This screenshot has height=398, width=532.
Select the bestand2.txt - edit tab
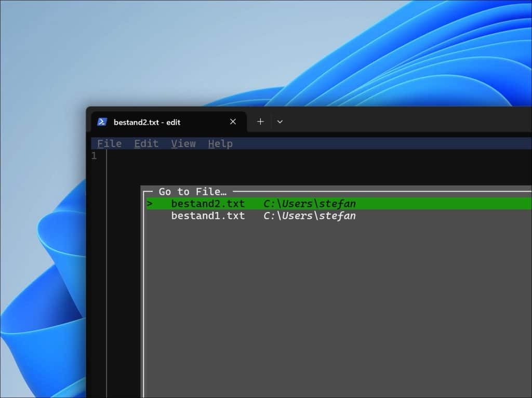tap(169, 122)
